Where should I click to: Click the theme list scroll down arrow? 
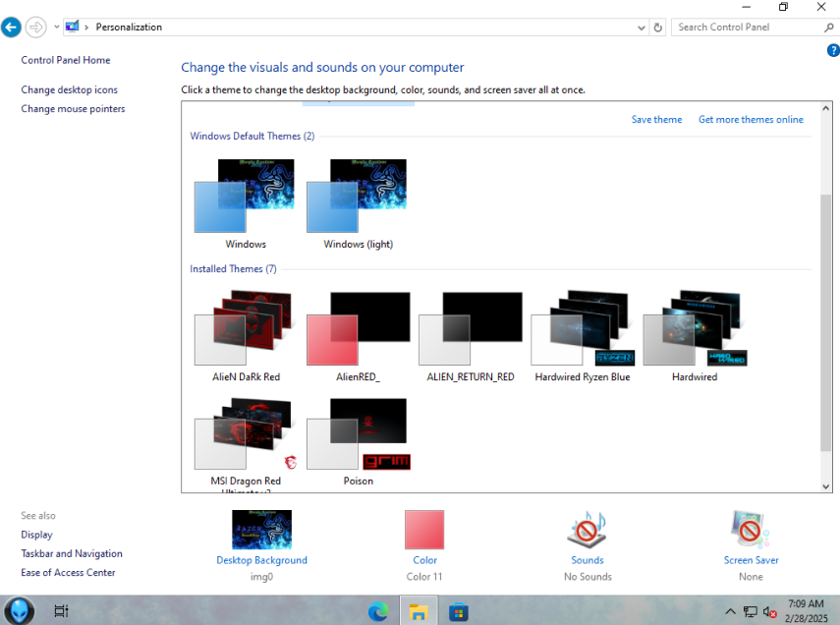[825, 486]
